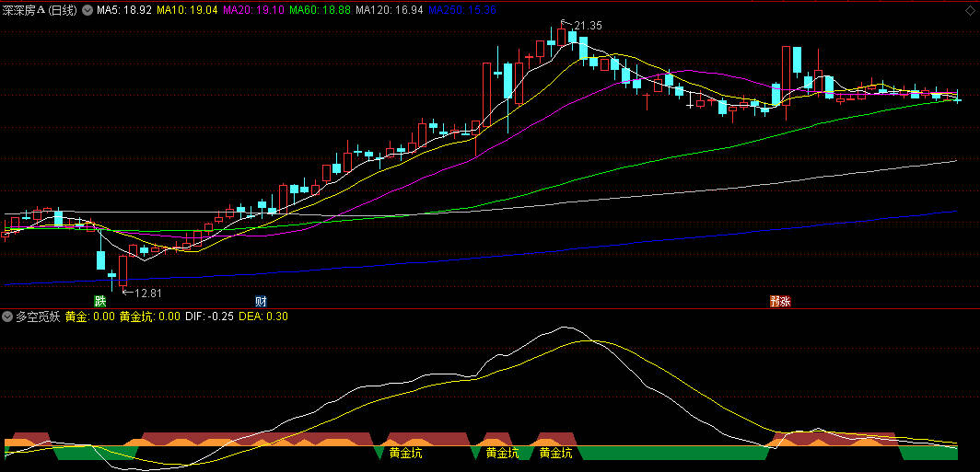Viewport: 980px width, 472px height.
Task: Click the 21.35 high price annotation
Action: 587,26
